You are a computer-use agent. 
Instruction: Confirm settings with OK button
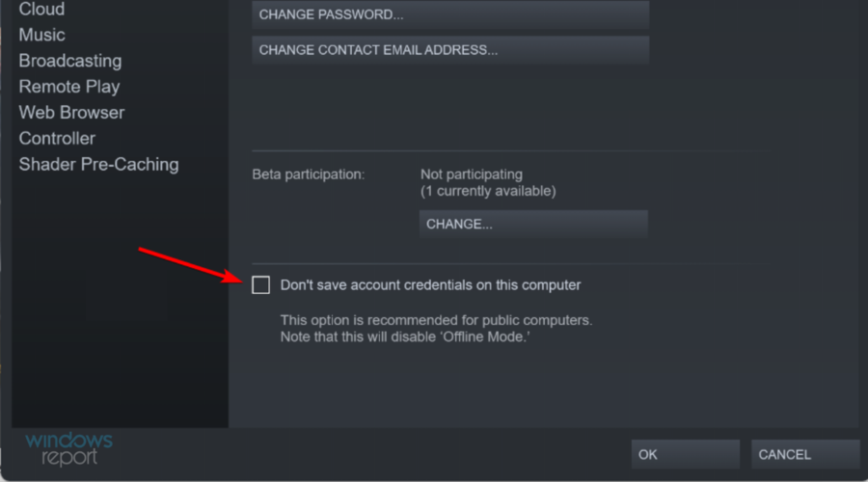pyautogui.click(x=686, y=454)
